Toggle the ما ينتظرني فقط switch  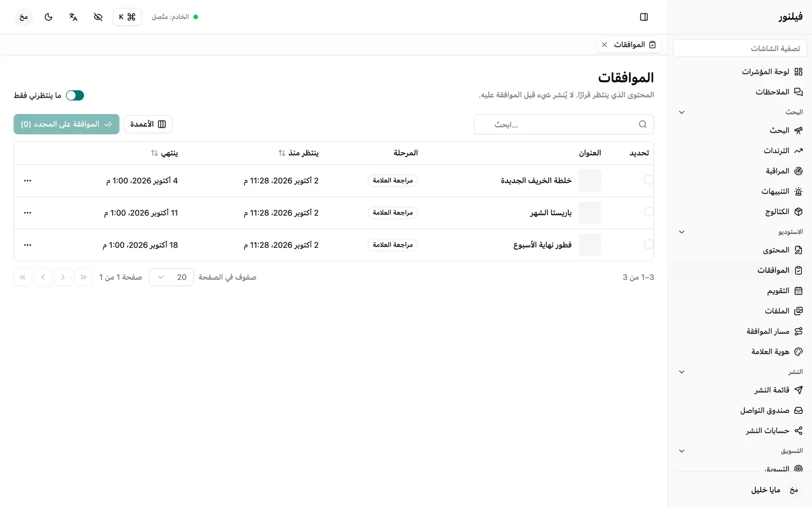pyautogui.click(x=75, y=95)
